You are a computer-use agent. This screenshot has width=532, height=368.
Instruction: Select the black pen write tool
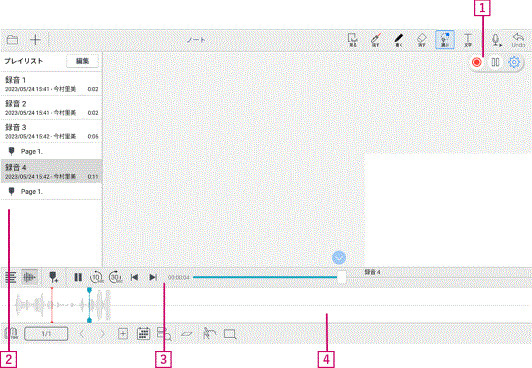tap(399, 40)
